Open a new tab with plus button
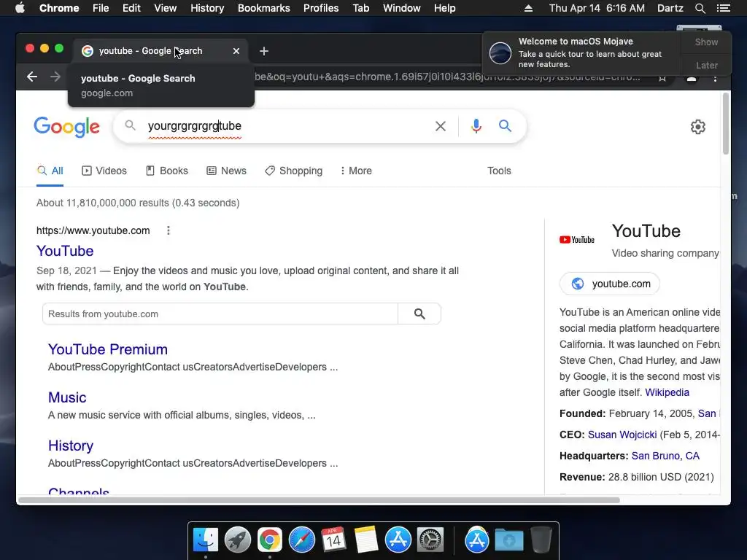Screen dimensions: 747x560 pyautogui.click(x=264, y=51)
